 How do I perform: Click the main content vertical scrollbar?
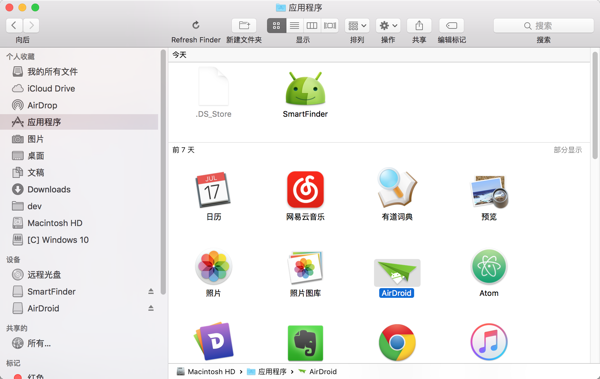coord(595,105)
